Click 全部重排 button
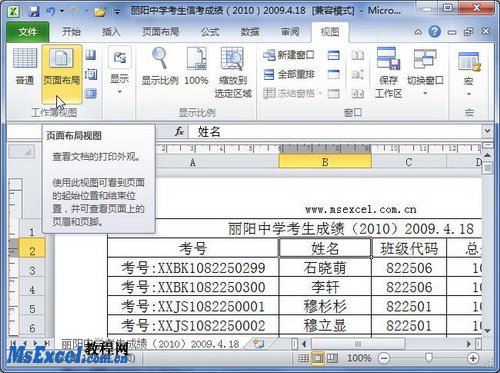The image size is (500, 373). (x=289, y=74)
